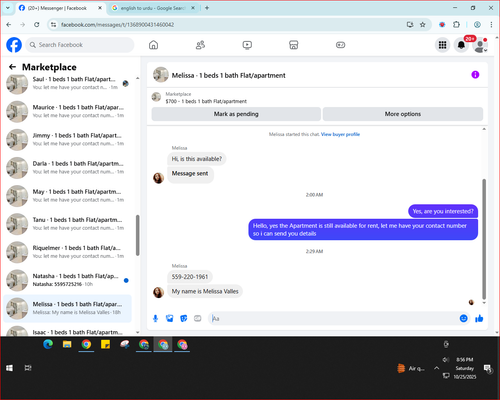Click 'Hi, is this available?' message
500x400 pixels.
coord(197,159)
